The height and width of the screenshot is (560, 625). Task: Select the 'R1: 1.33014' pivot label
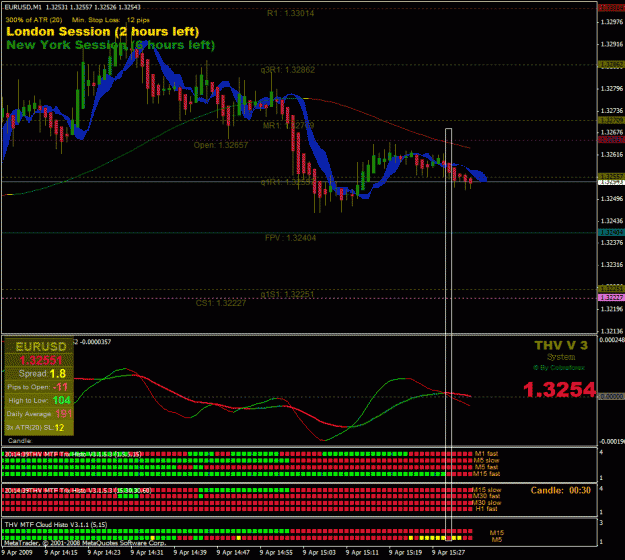[x=290, y=14]
